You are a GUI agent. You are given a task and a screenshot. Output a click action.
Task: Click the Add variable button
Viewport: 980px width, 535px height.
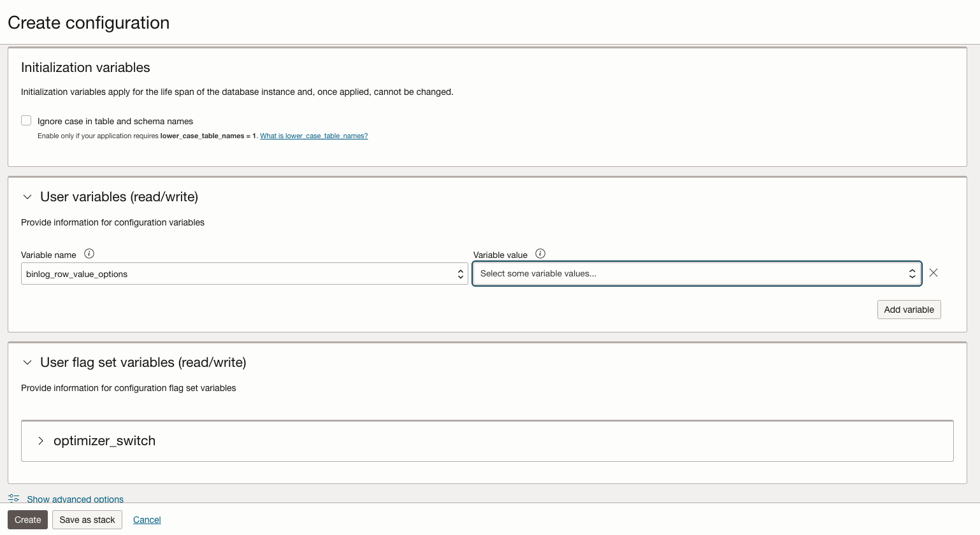pos(909,310)
